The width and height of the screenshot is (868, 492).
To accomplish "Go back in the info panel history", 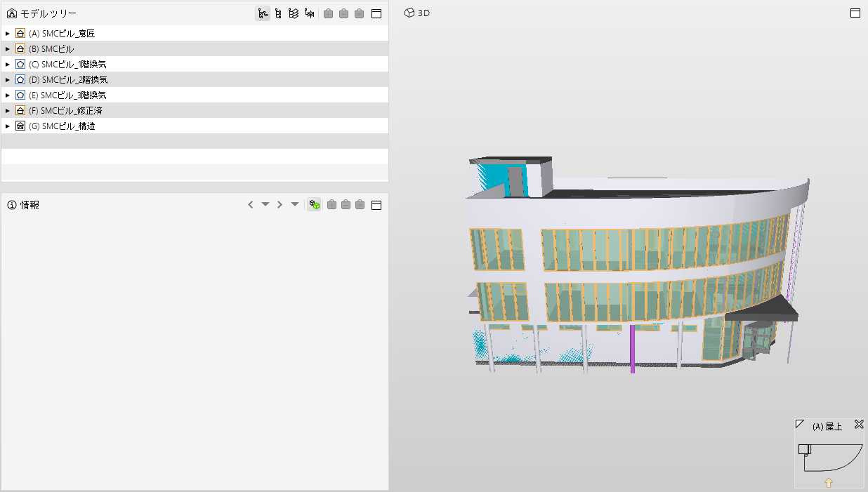I will 251,205.
